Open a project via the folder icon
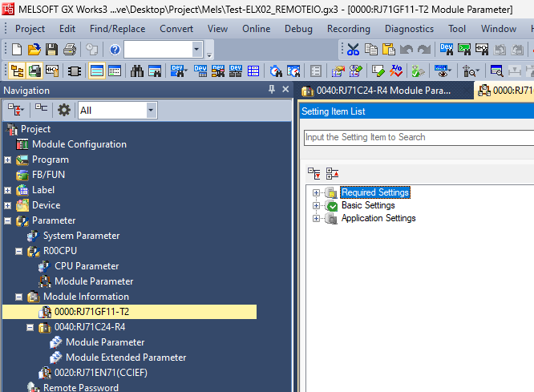Screen dimensions: 534x392 34,50
